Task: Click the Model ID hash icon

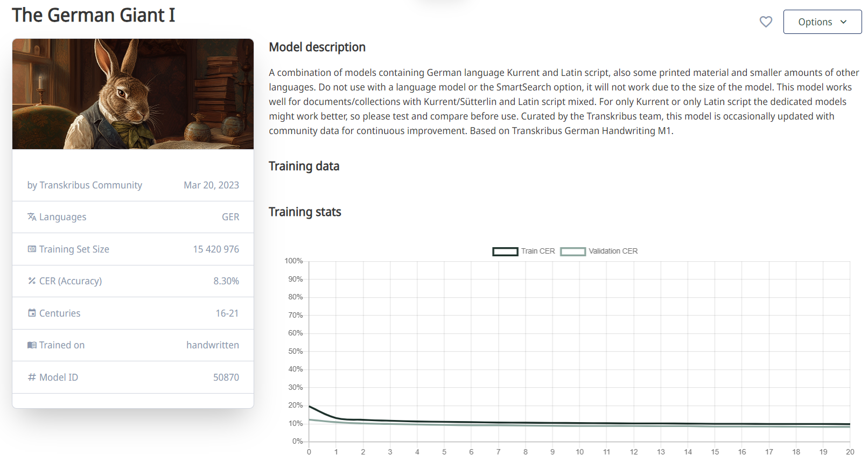Action: click(x=32, y=377)
